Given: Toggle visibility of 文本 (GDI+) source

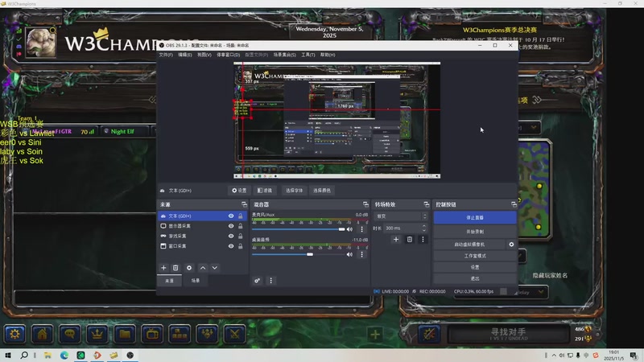Looking at the screenshot, I should [231, 216].
